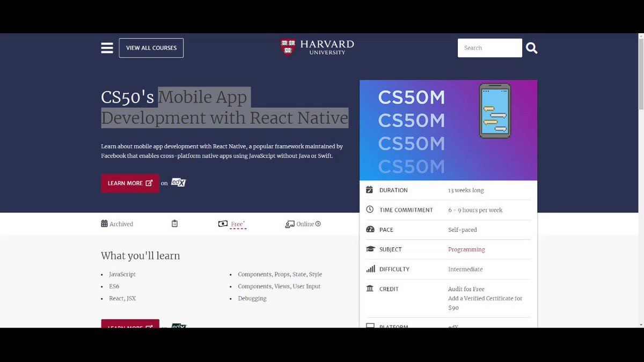Focus the Search input field
Viewport: 644px width, 362px height.
489,48
